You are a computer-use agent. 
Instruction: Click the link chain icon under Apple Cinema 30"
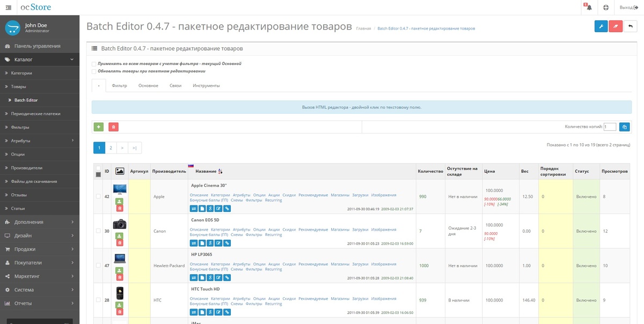(227, 208)
